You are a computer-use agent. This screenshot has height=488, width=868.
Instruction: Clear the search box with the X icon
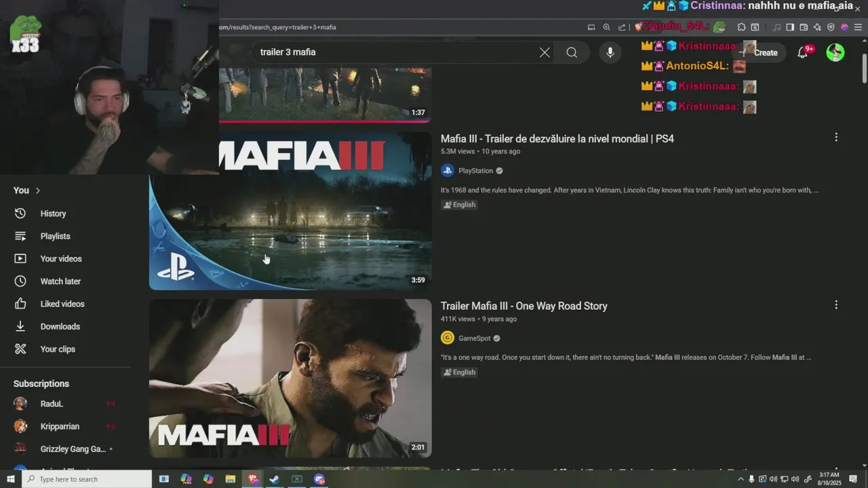pyautogui.click(x=545, y=52)
